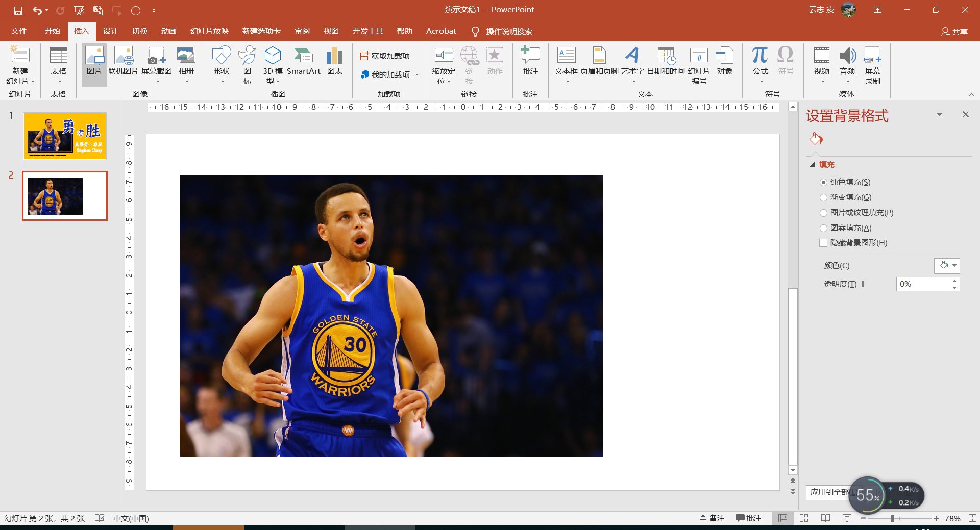Insert an Object (对象)
This screenshot has height=530, width=980.
(725, 61)
